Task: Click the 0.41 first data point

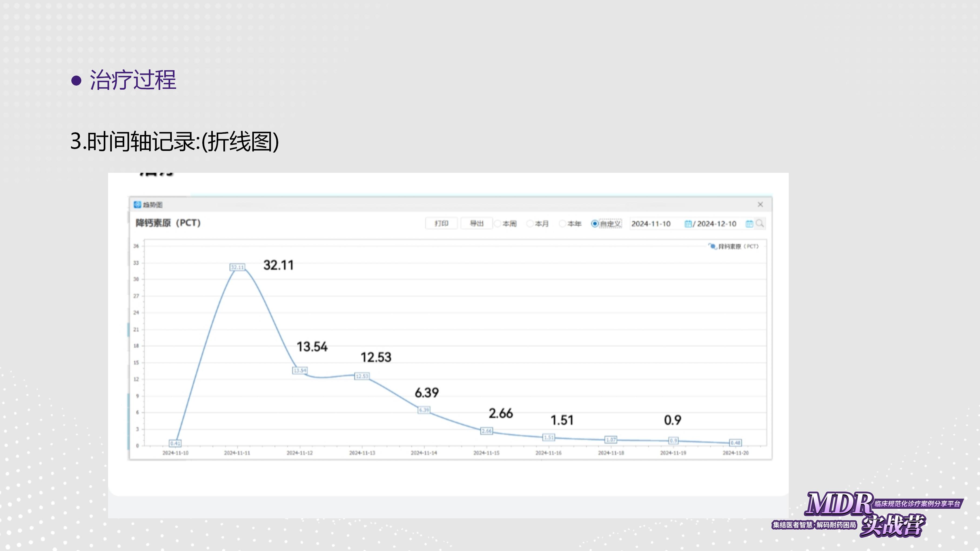Action: click(x=175, y=443)
